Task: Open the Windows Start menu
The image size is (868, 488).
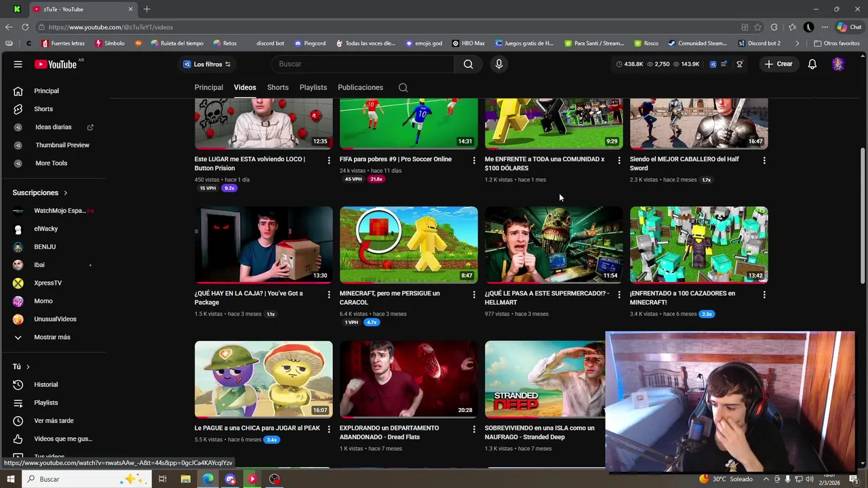Action: point(10,479)
